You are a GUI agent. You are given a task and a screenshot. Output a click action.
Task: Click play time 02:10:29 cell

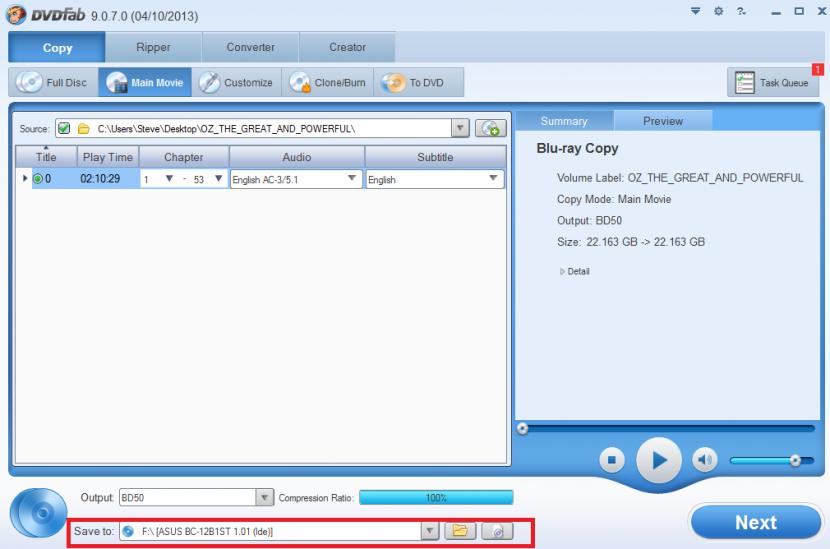(x=100, y=178)
